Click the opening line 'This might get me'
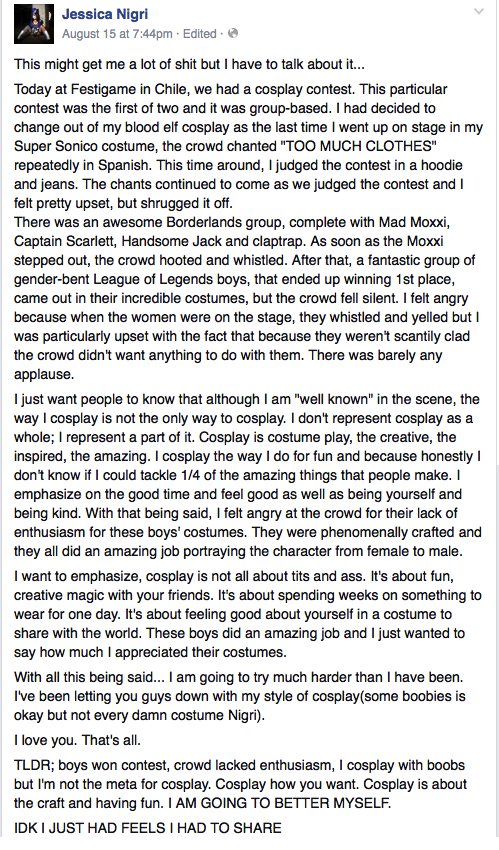 pyautogui.click(x=189, y=64)
